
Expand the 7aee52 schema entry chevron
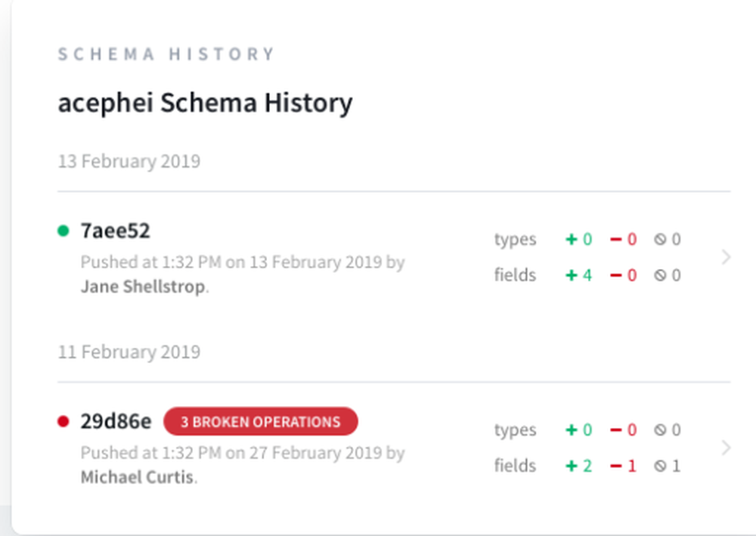[x=727, y=258]
